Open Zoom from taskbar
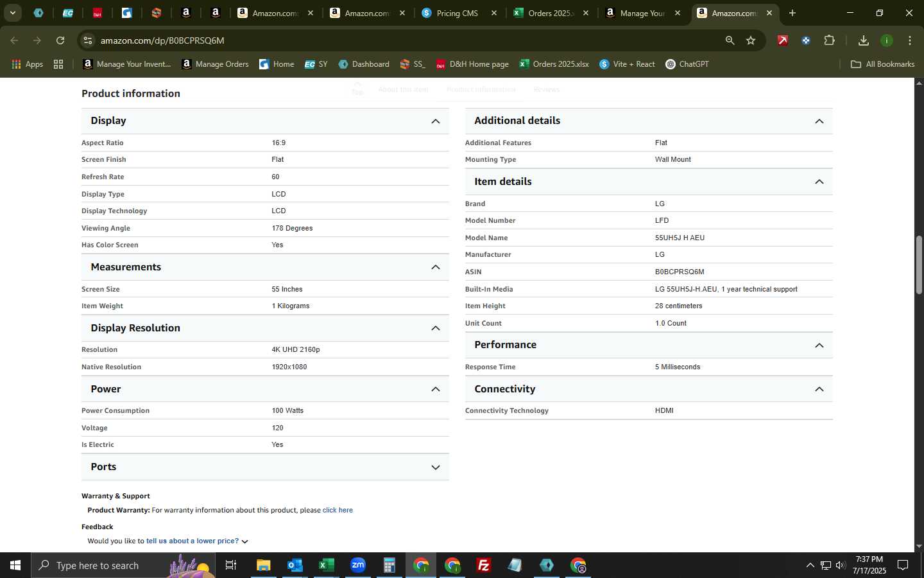Image resolution: width=924 pixels, height=578 pixels. pyautogui.click(x=358, y=565)
